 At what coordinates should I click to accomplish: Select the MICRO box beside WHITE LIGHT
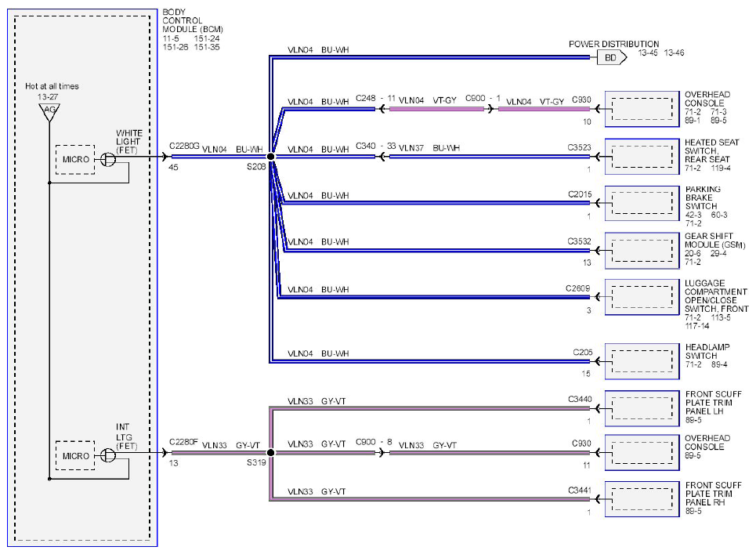[x=75, y=160]
